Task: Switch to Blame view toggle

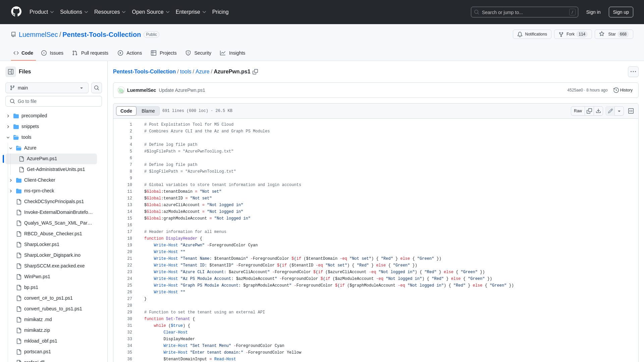Action: click(148, 111)
